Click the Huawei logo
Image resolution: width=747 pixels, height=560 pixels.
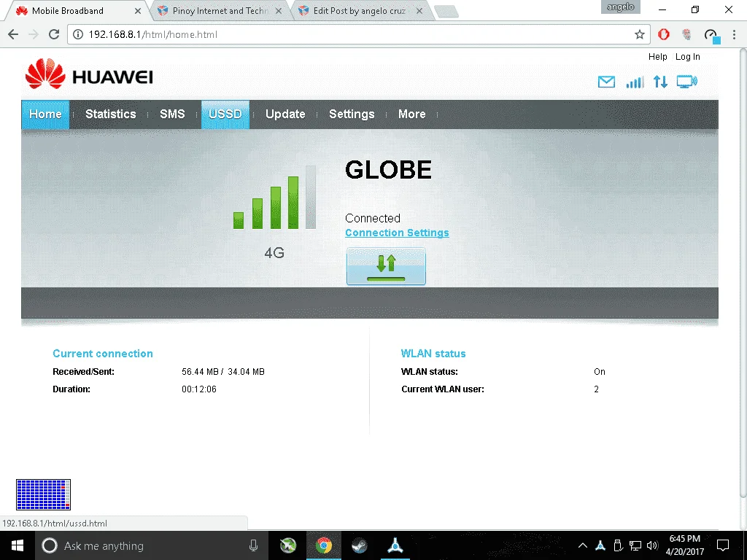(89, 74)
